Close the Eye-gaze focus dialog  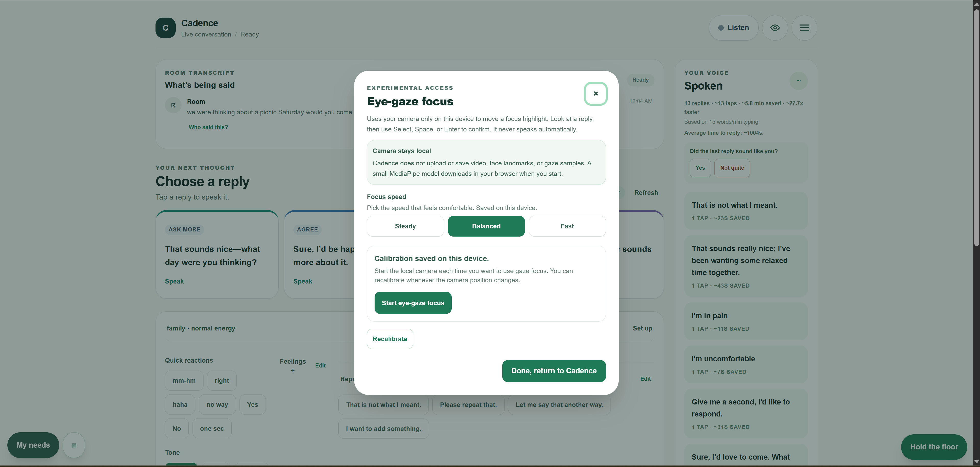[595, 94]
